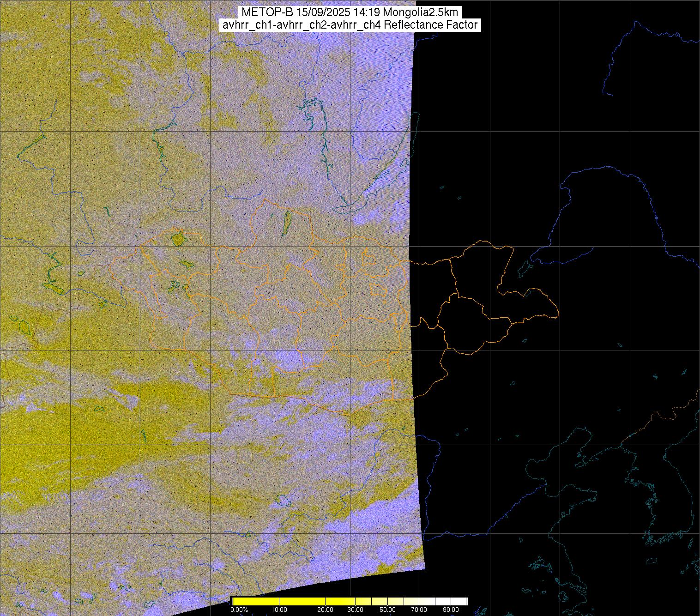Click the long narrow lake outline in northern Mongolia

pyautogui.click(x=287, y=223)
